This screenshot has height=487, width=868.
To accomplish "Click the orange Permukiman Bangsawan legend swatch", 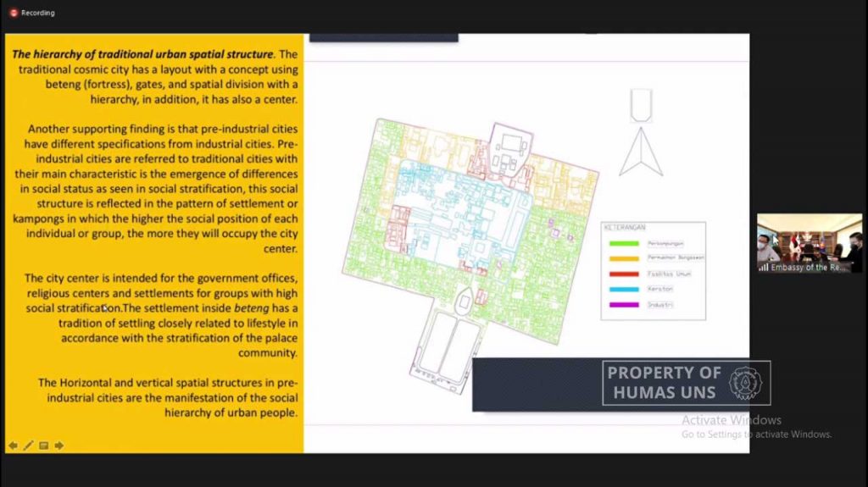I will tap(624, 258).
